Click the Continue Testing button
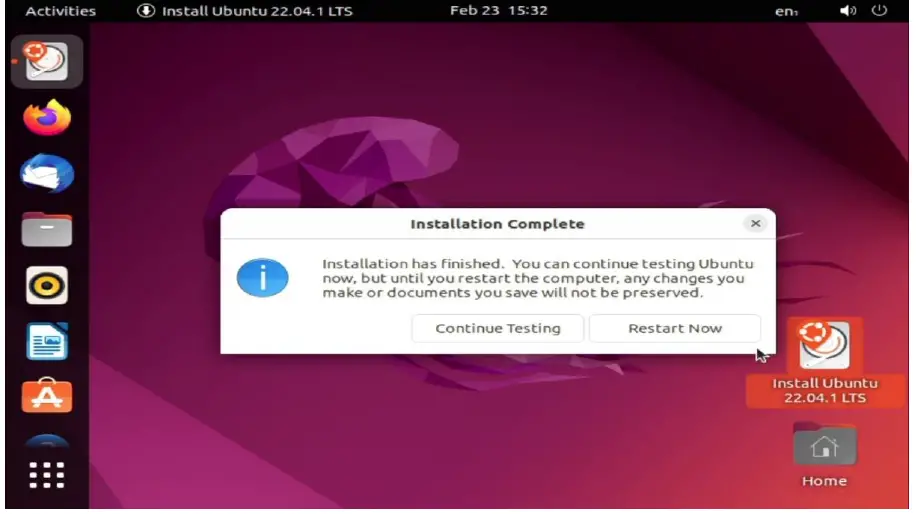The height and width of the screenshot is (514, 916). click(498, 328)
